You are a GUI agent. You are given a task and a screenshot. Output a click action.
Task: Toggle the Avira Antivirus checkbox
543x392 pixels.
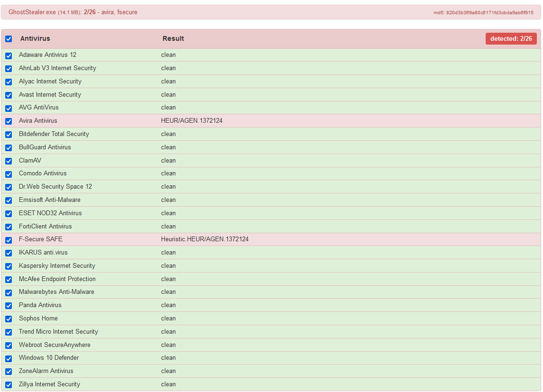pos(9,121)
